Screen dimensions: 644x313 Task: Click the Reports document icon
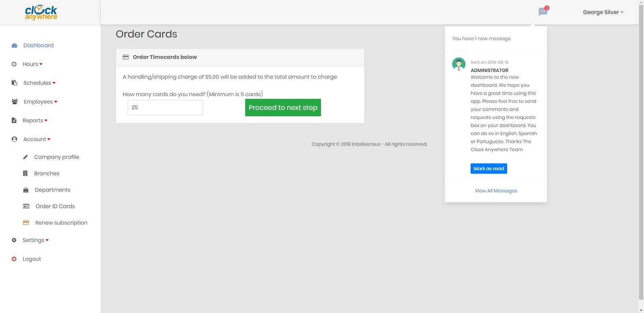(14, 120)
